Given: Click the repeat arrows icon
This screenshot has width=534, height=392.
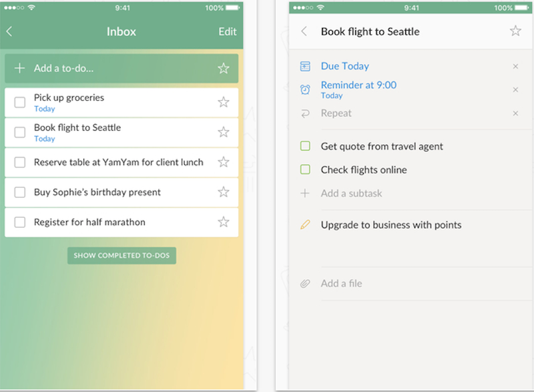Looking at the screenshot, I should click(305, 114).
